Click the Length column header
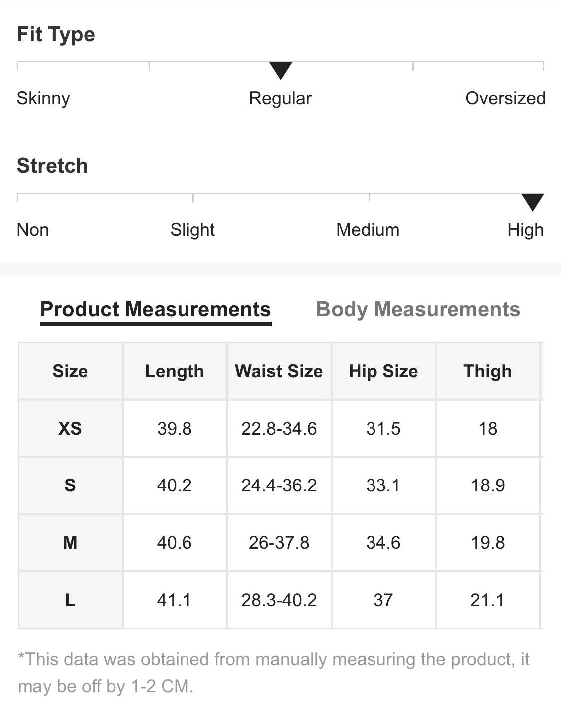This screenshot has height=728, width=561. 175,371
